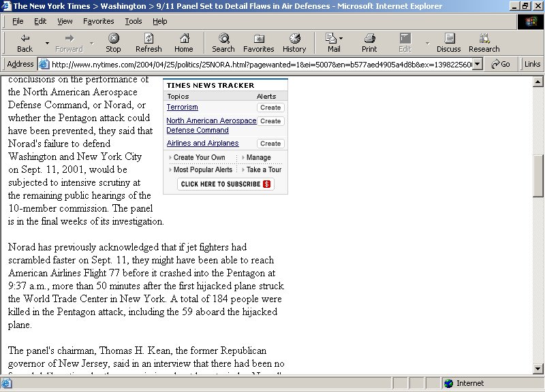Create alert for North American Aerospace topic
545x392 pixels.
click(270, 121)
